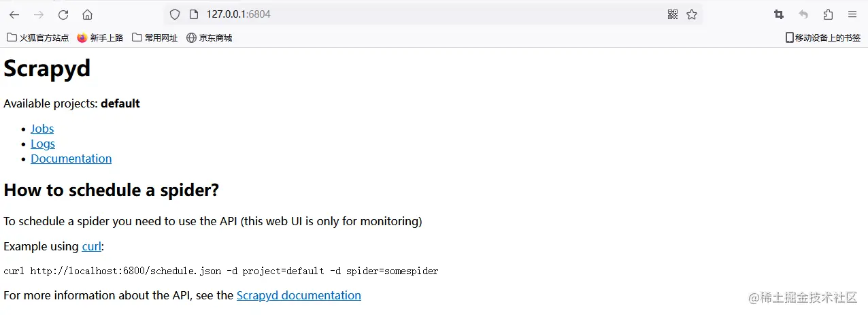Open the Logs link
This screenshot has width=868, height=315.
43,144
